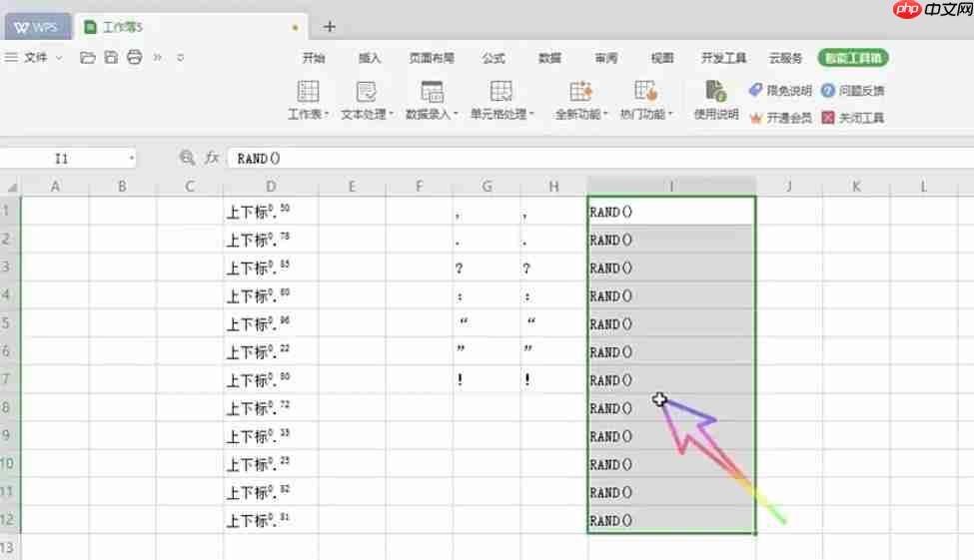Screen dimensions: 974x560
Task: Click the fx insert function icon
Action: (212, 158)
